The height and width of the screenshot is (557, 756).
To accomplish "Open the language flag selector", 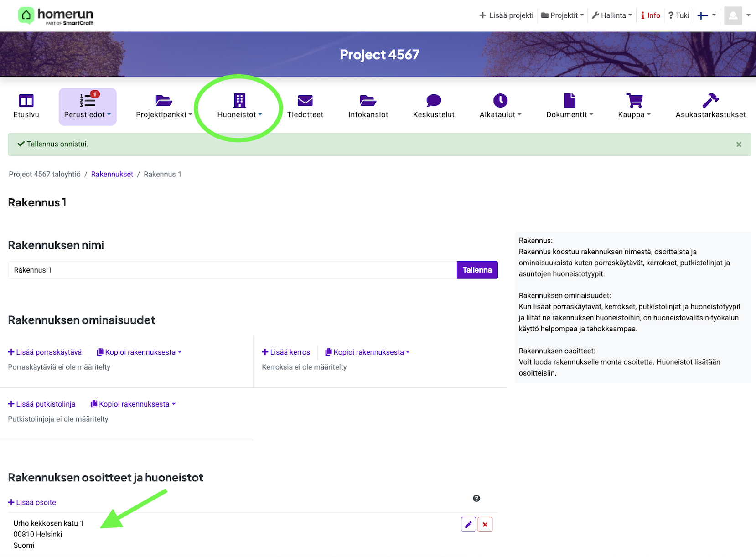I will pos(706,15).
